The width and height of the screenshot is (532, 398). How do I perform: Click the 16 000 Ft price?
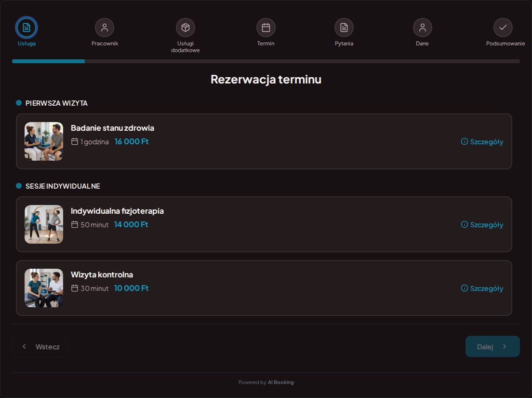click(132, 142)
